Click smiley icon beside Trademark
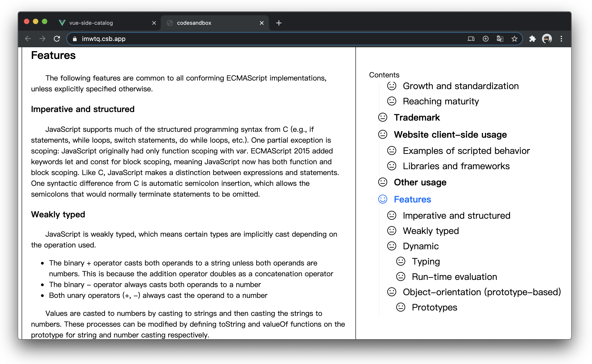 click(x=383, y=117)
